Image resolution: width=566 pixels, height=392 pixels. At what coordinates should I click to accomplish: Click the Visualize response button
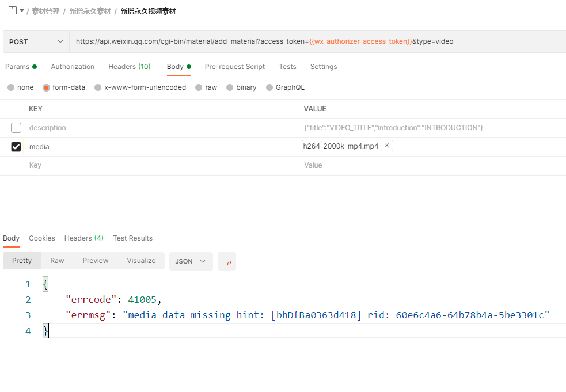[141, 261]
